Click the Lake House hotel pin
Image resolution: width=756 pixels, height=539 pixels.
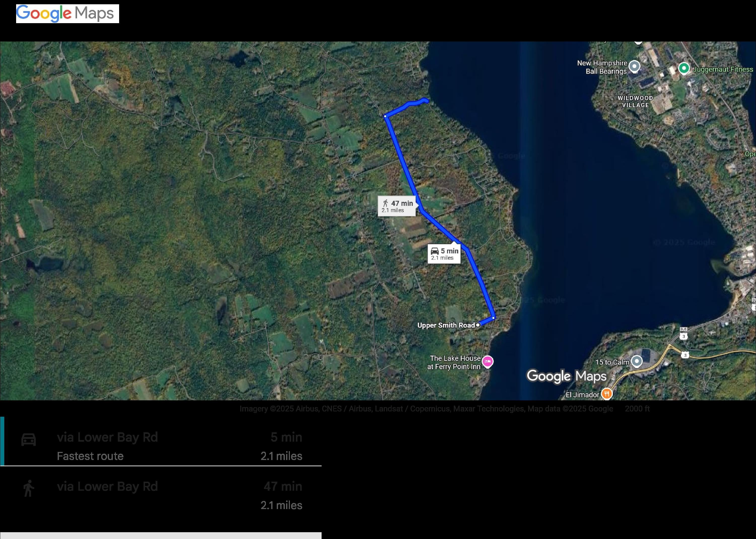(487, 362)
